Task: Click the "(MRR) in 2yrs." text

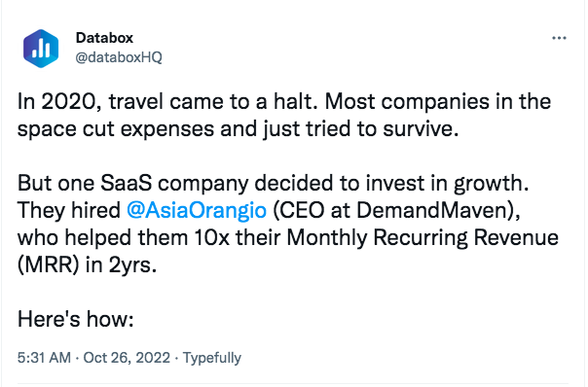Action: 87,264
